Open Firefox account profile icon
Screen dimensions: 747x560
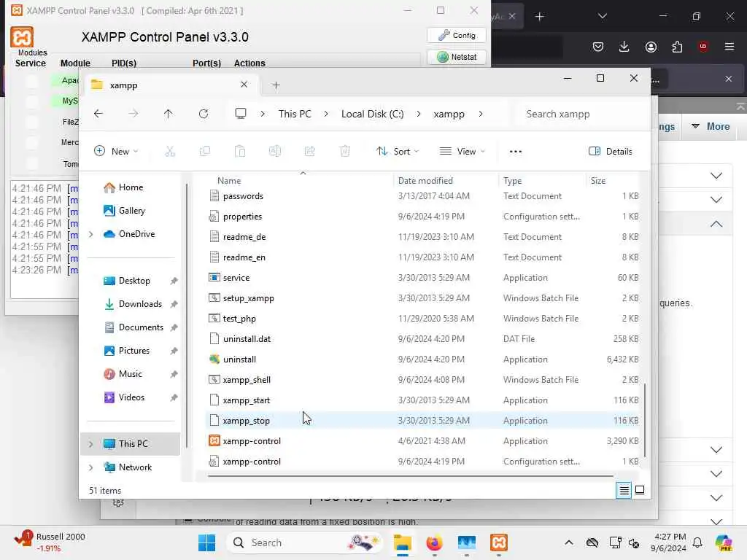tap(651, 46)
